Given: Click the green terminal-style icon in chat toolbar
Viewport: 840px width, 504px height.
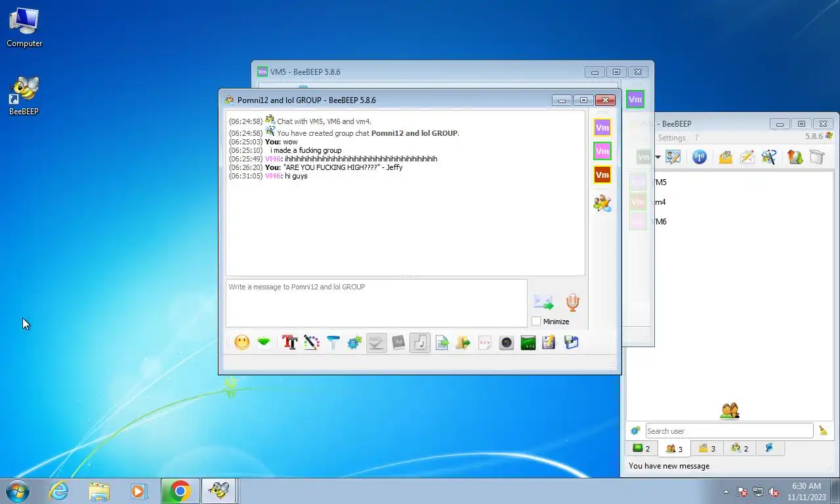Looking at the screenshot, I should pos(528,343).
